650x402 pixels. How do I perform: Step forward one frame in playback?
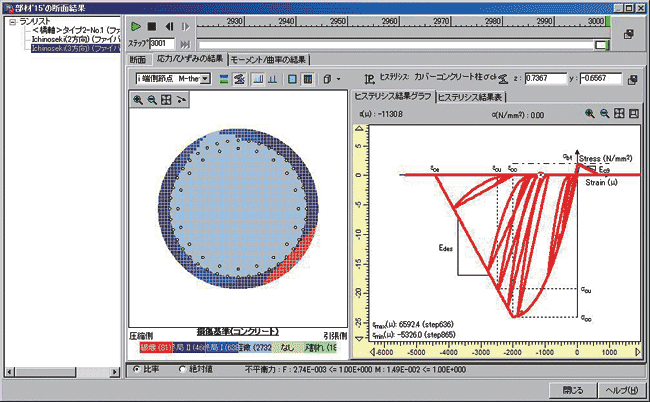[185, 27]
